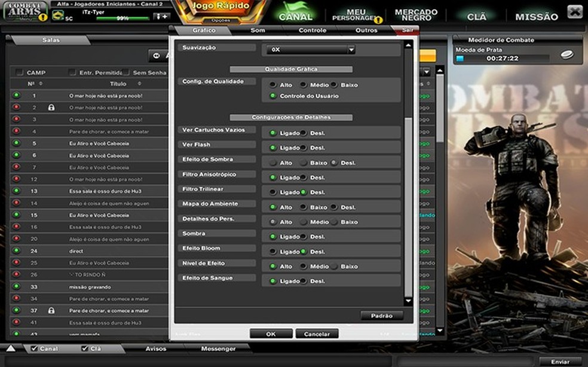Disable Efeito de Sangue with Desl.
Image resolution: width=588 pixels, height=367 pixels.
[304, 281]
